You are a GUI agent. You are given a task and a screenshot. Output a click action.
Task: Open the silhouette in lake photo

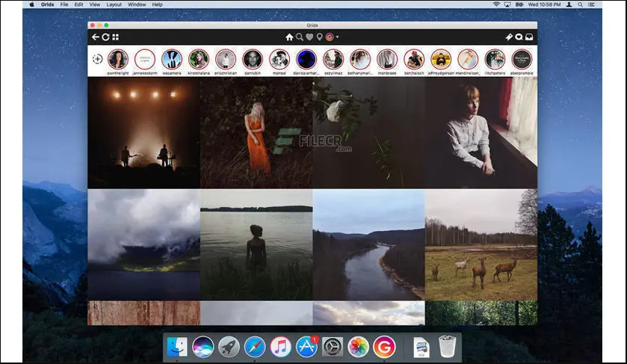click(256, 245)
